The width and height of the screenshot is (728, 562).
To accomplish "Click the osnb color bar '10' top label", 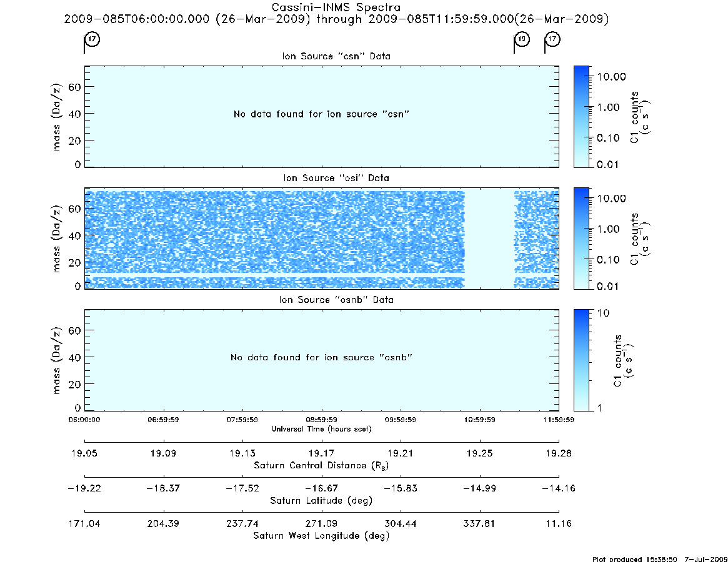I will (604, 313).
